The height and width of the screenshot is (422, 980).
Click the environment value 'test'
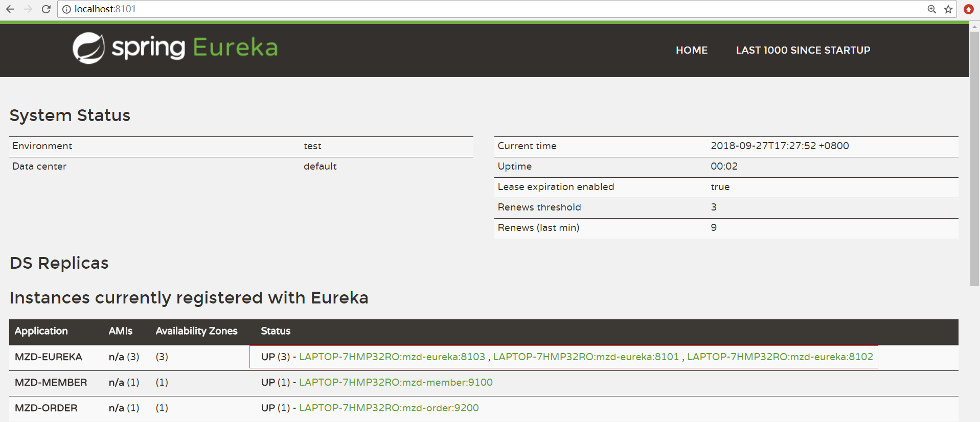[312, 146]
